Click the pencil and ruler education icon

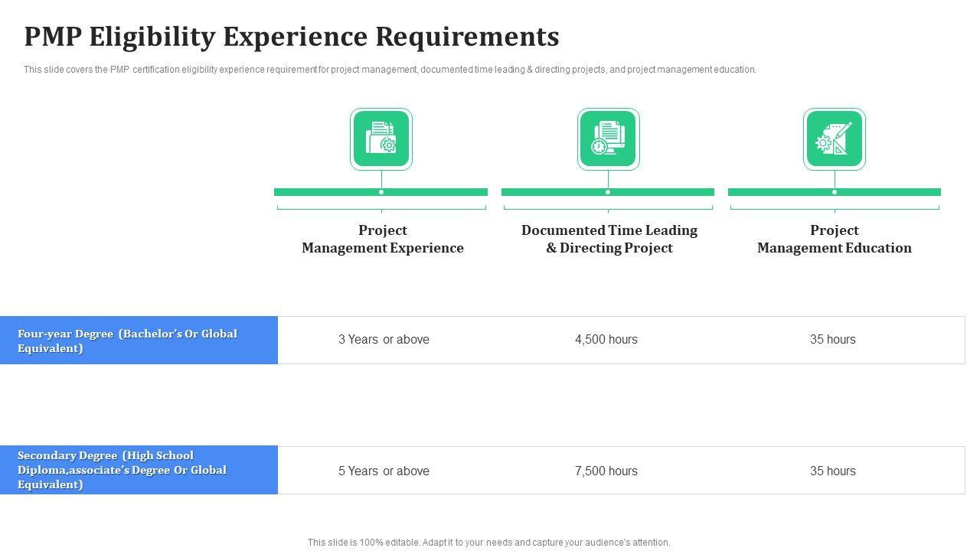tap(834, 139)
